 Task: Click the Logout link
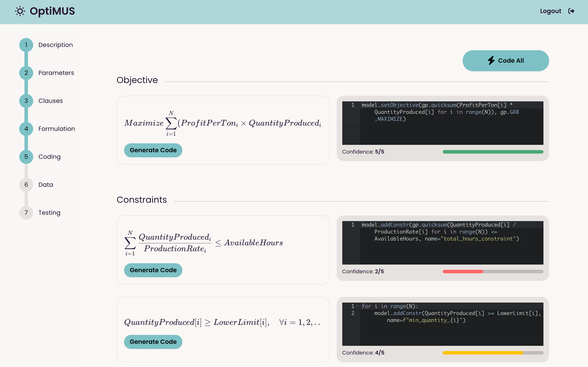[550, 11]
